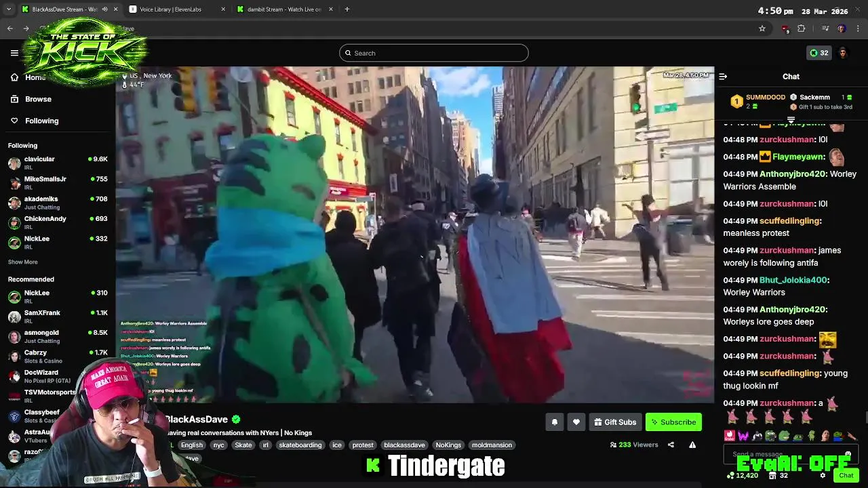Open NickLee channel under Following
868x488 pixels.
tap(58, 242)
